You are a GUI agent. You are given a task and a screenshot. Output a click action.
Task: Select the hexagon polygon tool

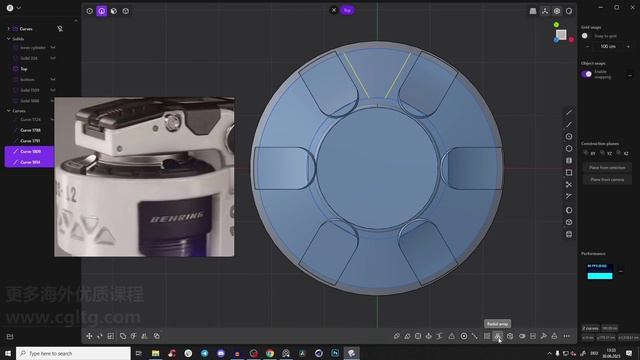569,149
